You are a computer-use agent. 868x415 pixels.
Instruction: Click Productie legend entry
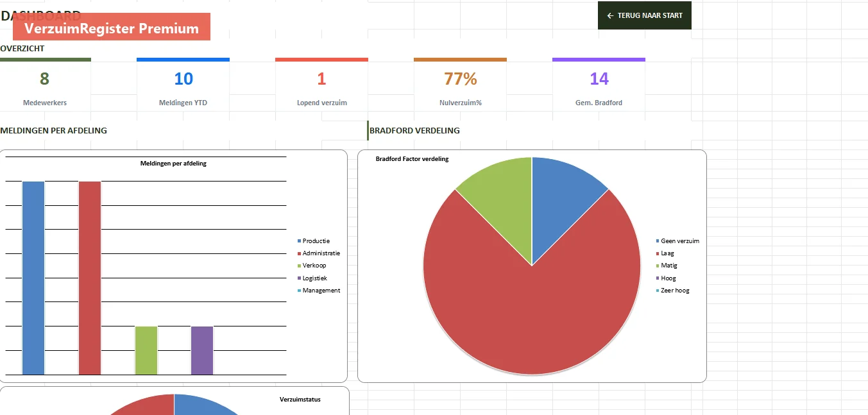coord(314,241)
